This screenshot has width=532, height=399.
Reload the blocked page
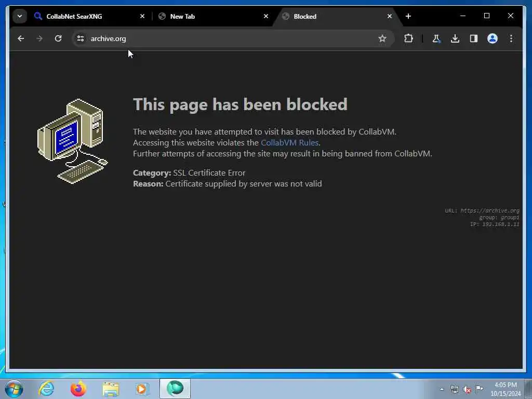tap(58, 38)
